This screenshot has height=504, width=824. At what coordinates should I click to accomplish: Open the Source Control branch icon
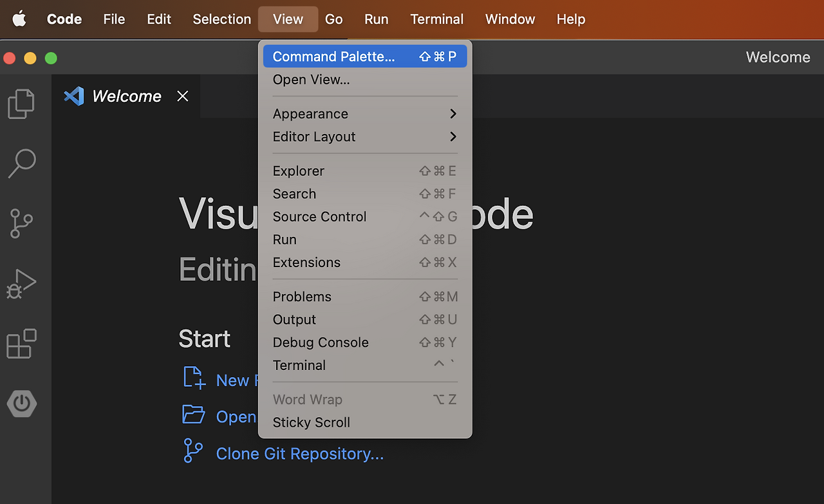21,223
